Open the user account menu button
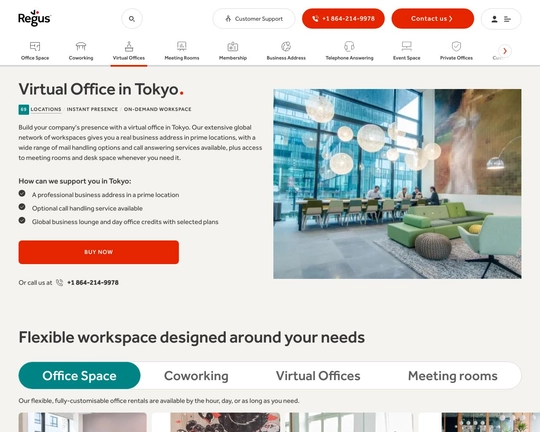Screen dimensions: 540x432 coord(501,19)
